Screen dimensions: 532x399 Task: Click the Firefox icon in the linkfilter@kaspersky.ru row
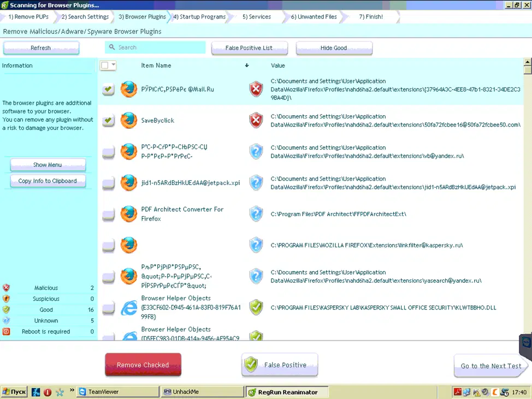pyautogui.click(x=128, y=245)
